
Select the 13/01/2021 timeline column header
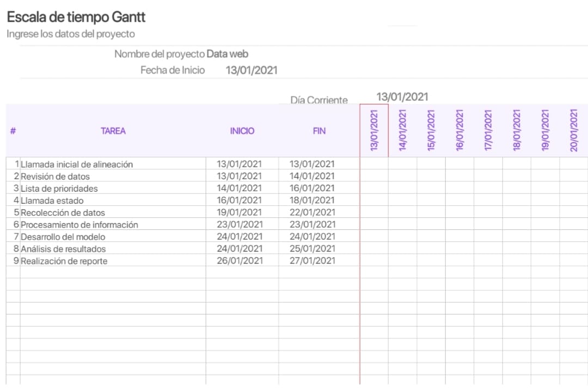coord(374,130)
